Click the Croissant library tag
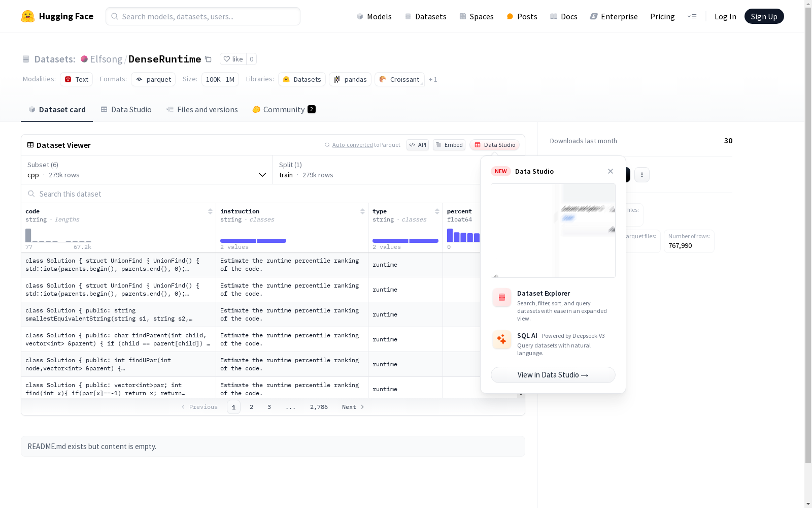This screenshot has width=812, height=508. (399, 79)
